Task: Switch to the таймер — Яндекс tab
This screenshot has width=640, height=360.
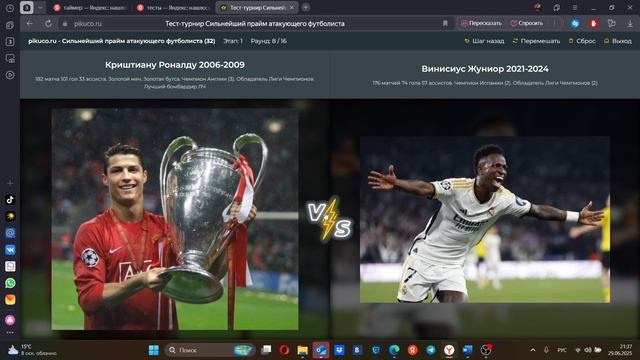Action: tap(90, 8)
